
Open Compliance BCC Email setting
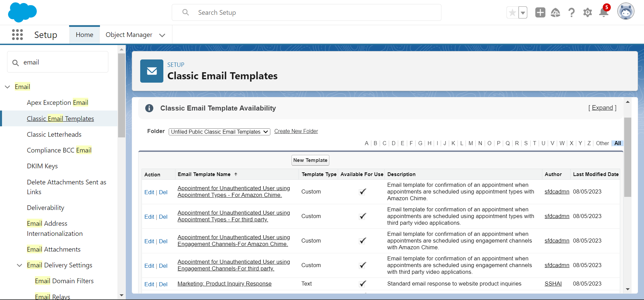[59, 150]
